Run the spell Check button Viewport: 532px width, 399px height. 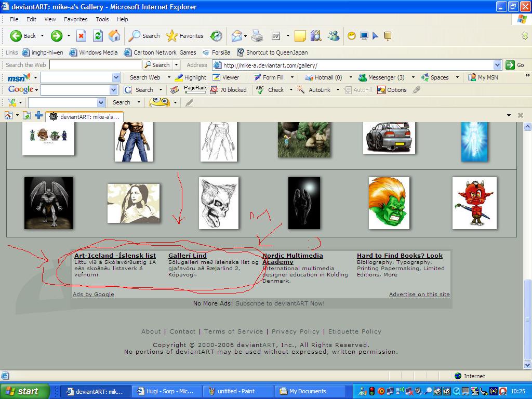[270, 90]
